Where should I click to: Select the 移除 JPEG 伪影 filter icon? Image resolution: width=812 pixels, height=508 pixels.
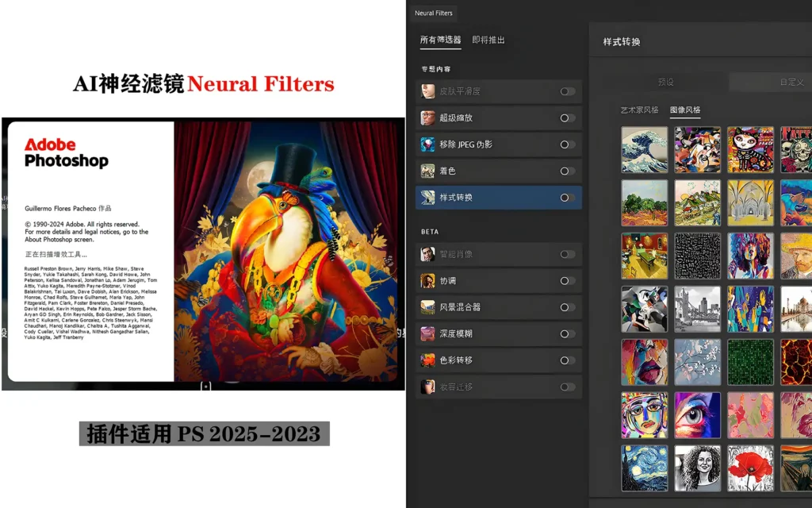(427, 144)
